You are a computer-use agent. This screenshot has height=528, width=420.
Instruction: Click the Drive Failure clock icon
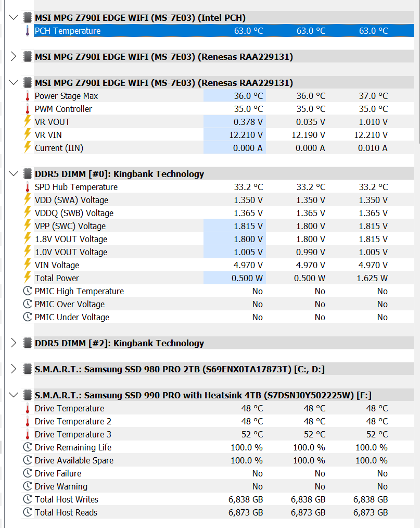click(x=28, y=473)
